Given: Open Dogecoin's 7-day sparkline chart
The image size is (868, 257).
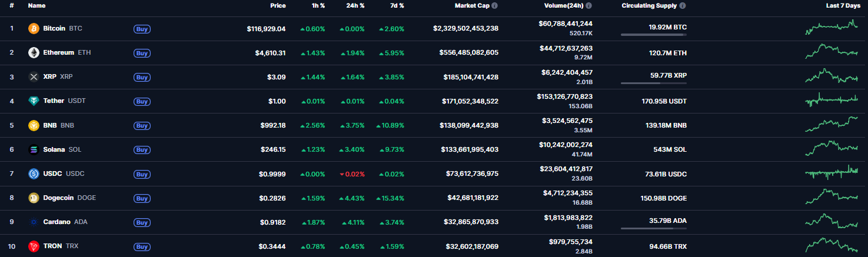Looking at the screenshot, I should coord(832,197).
